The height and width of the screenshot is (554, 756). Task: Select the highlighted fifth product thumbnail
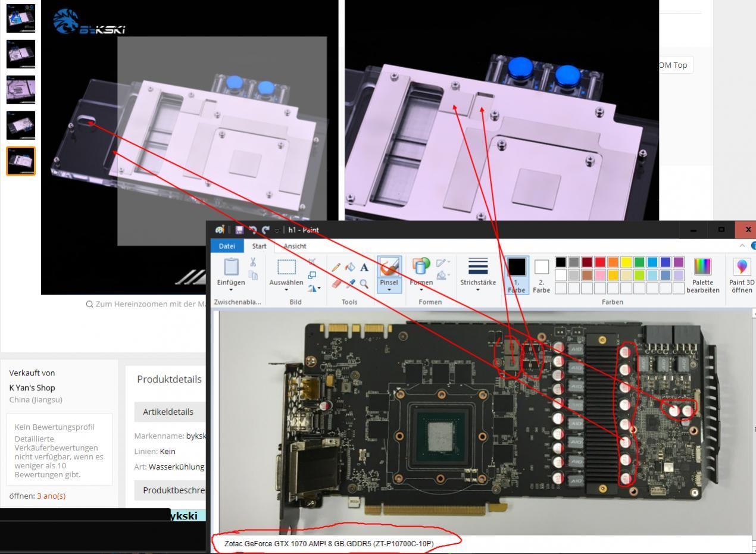21,161
